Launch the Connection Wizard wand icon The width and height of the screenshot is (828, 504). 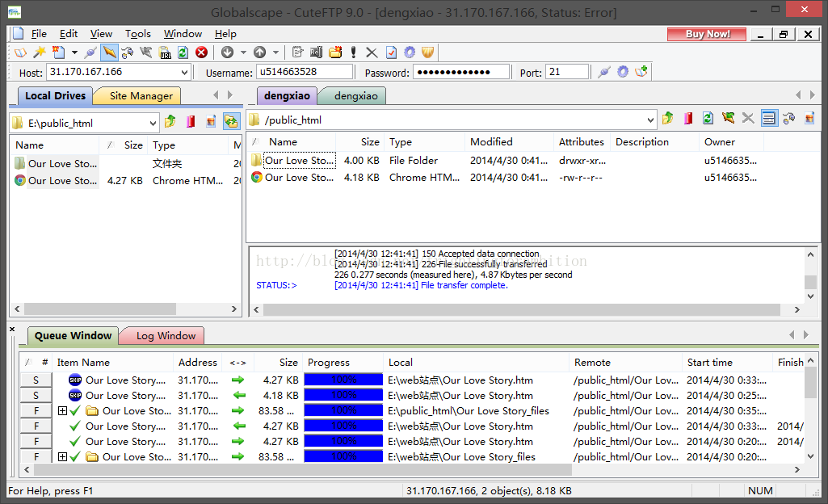[39, 52]
